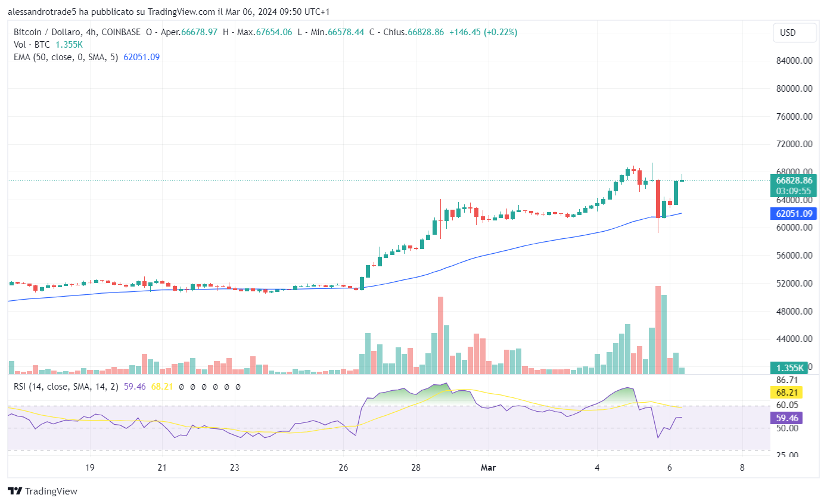Click the 52000.00 price axis label
This screenshot has width=827, height=504.
pyautogui.click(x=794, y=284)
